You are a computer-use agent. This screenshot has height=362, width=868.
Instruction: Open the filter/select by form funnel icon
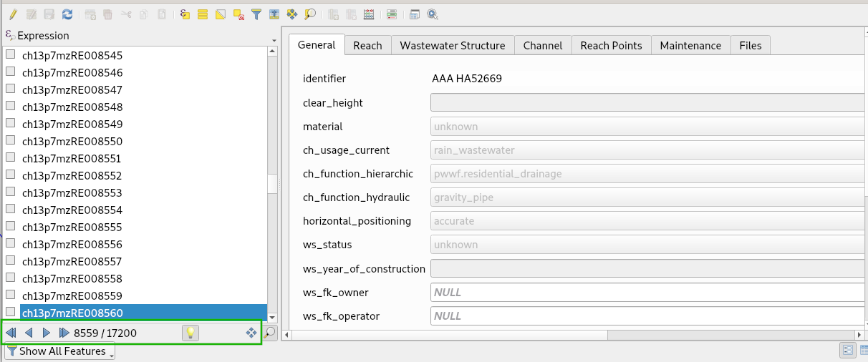click(x=256, y=14)
